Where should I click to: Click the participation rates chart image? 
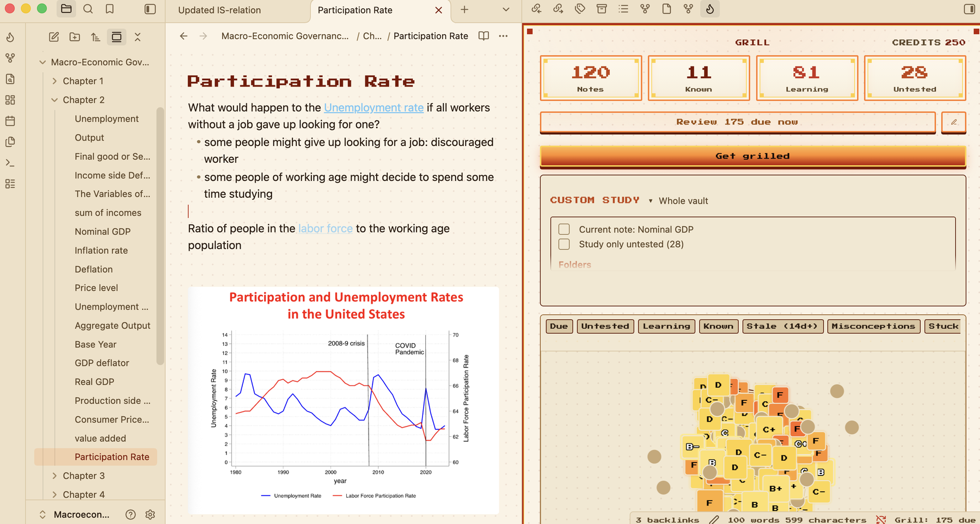pos(344,400)
